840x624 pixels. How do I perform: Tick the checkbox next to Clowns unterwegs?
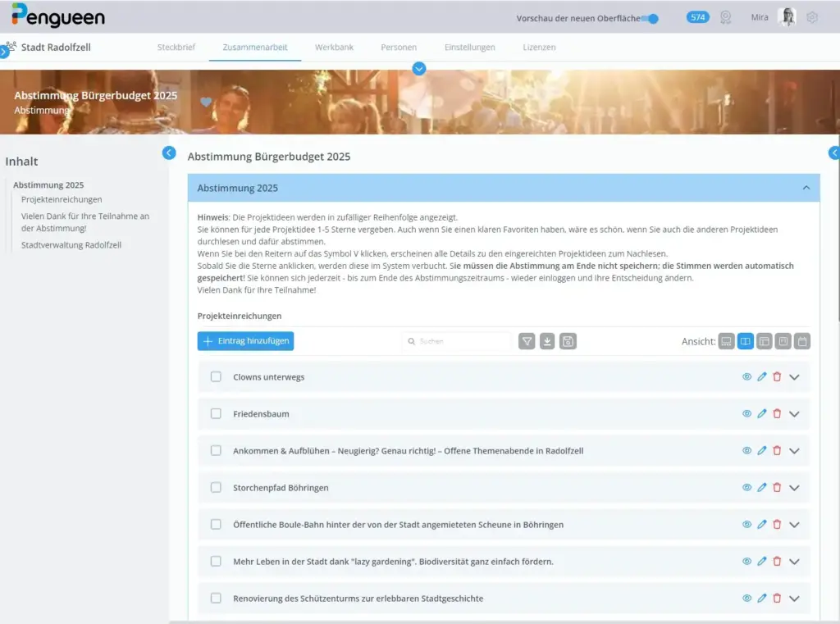point(216,376)
